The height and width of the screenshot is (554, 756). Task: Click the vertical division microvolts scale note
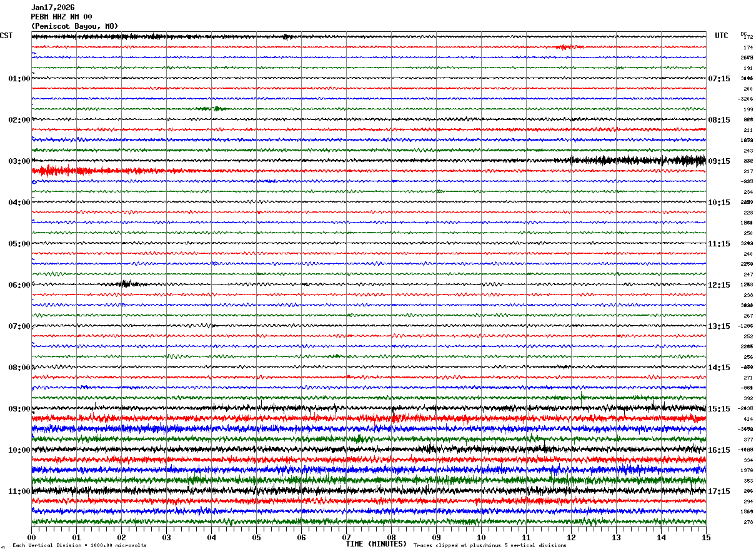(x=79, y=546)
